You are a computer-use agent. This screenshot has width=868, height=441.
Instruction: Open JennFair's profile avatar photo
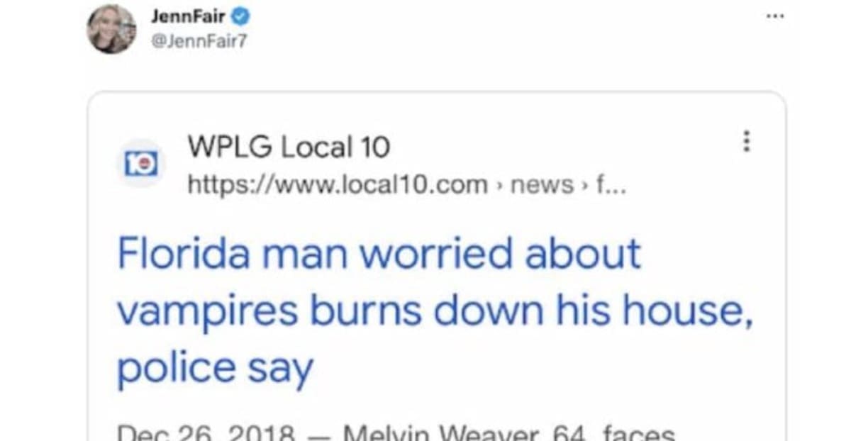coord(111,29)
